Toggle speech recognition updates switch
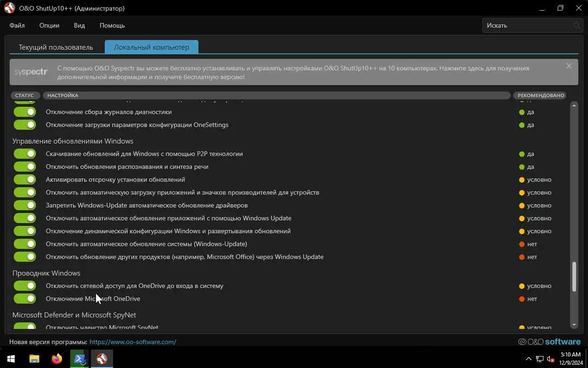This screenshot has width=588, height=368. (x=25, y=167)
